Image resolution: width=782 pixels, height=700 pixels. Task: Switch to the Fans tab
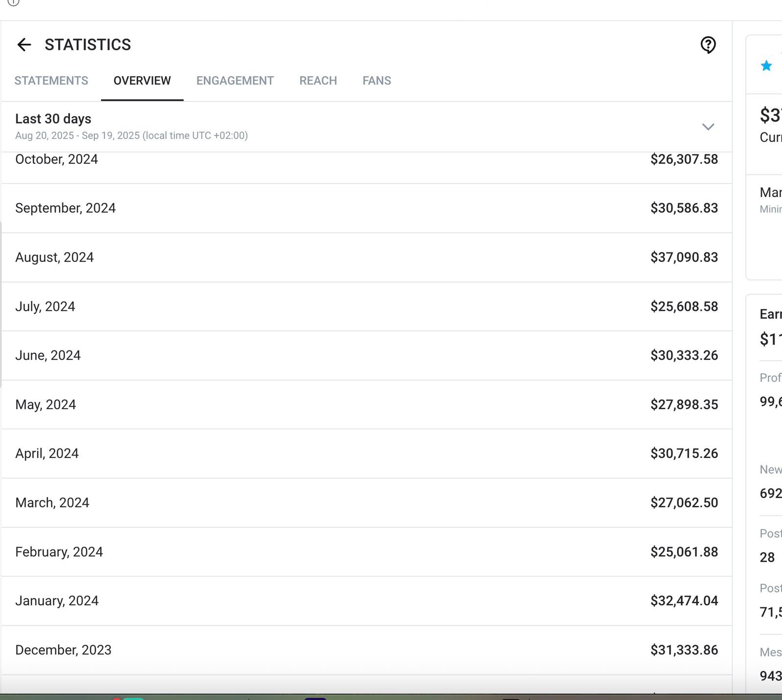point(376,81)
